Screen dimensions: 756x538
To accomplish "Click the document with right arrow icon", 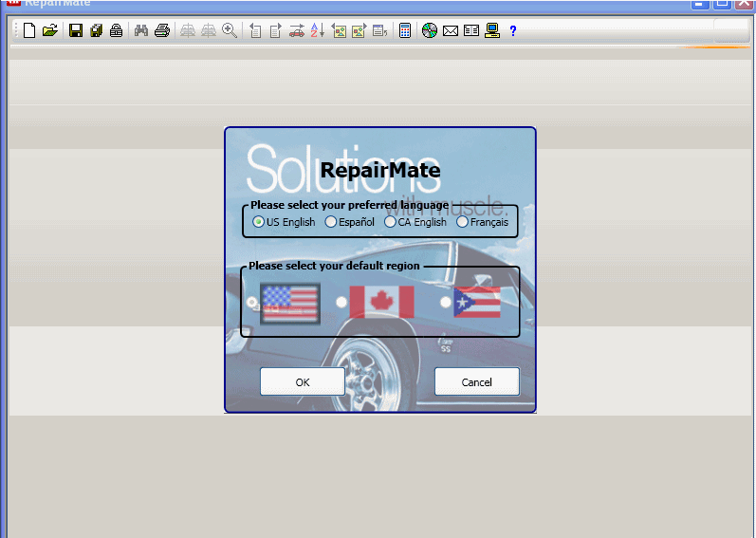I will point(275,31).
